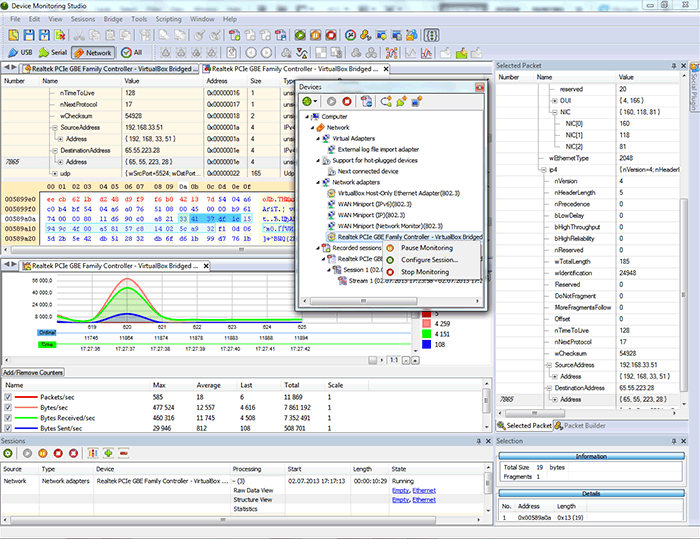Open Empty link in Structure View row
The width and height of the screenshot is (700, 539).
click(x=400, y=500)
